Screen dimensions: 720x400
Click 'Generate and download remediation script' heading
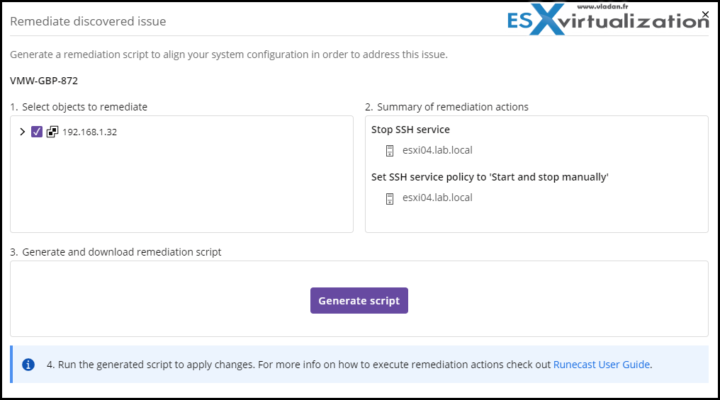pos(116,252)
